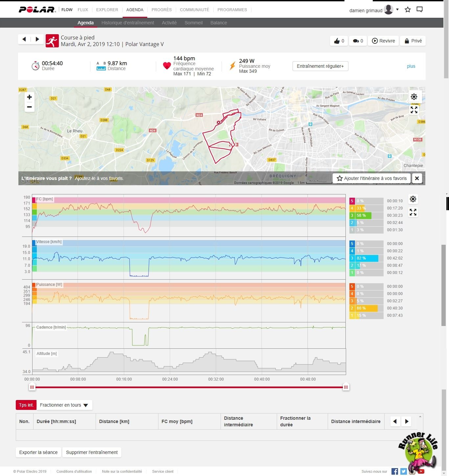The width and height of the screenshot is (449, 476).
Task: Click Entraînement régulier+ button
Action: pos(320,66)
